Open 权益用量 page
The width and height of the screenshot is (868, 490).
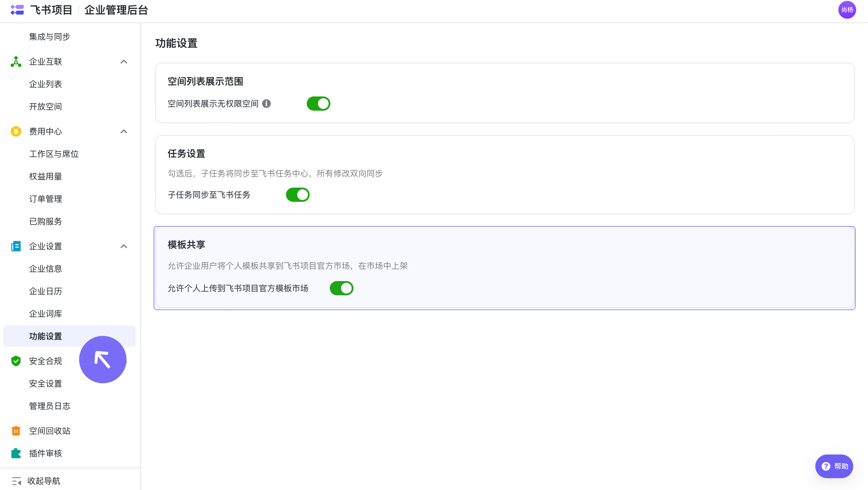(x=45, y=177)
